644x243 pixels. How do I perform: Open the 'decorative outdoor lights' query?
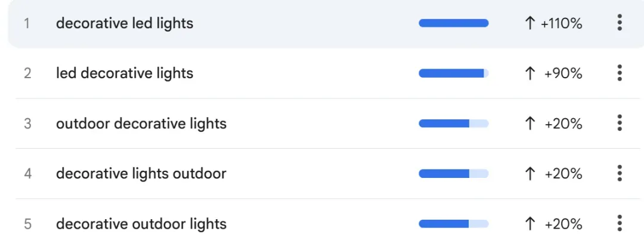click(x=141, y=224)
